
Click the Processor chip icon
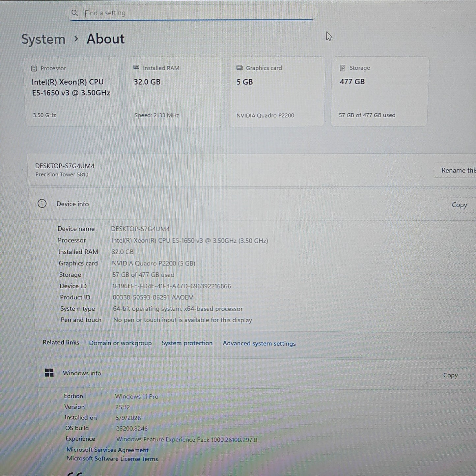pos(34,69)
